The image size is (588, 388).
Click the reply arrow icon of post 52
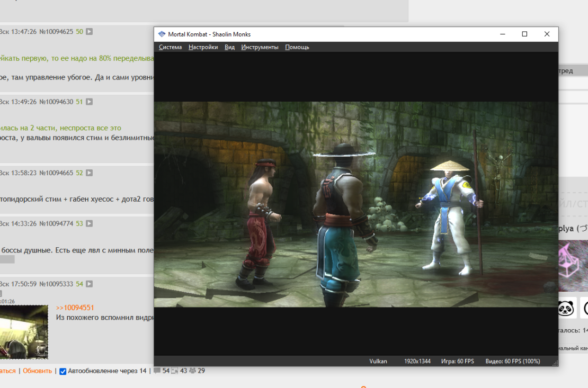[x=89, y=173]
